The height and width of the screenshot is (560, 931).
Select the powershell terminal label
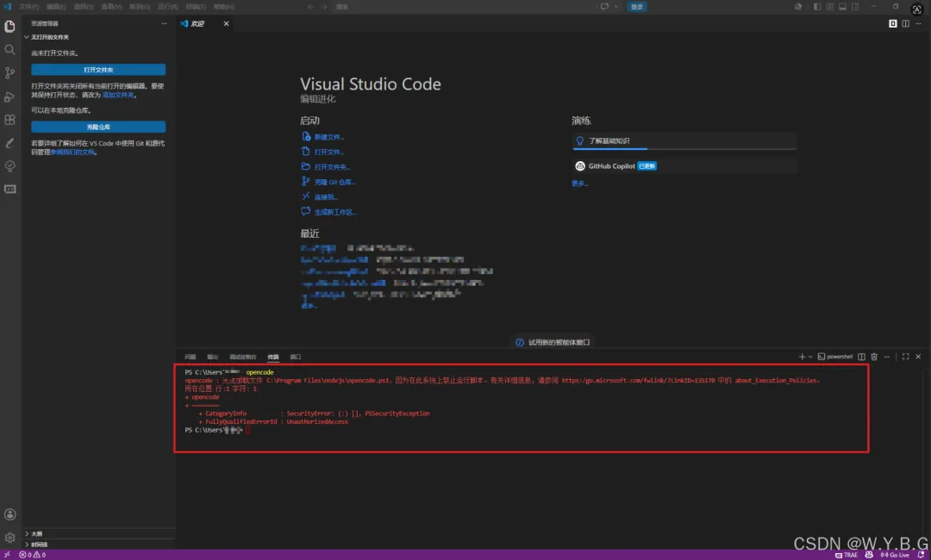(835, 357)
